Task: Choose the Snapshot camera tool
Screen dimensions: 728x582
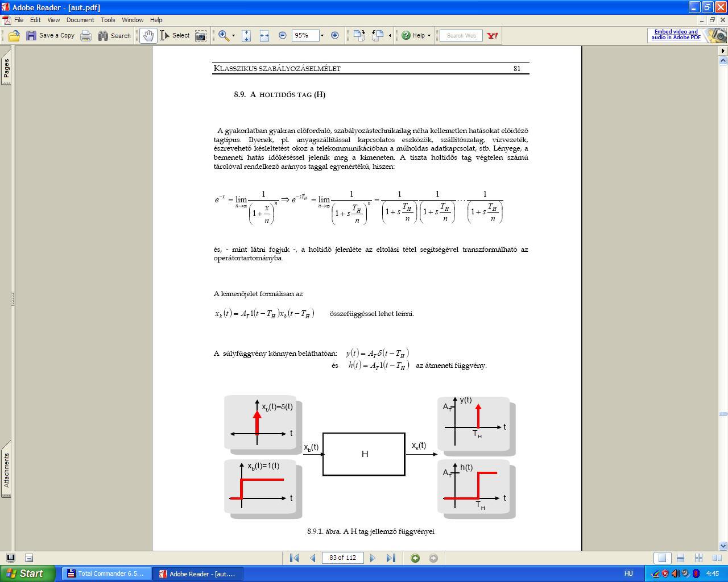Action: pyautogui.click(x=201, y=36)
